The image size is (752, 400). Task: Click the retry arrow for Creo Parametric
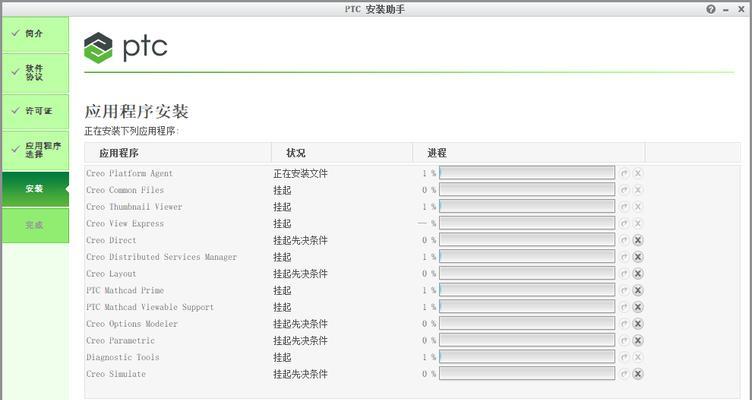point(624,341)
